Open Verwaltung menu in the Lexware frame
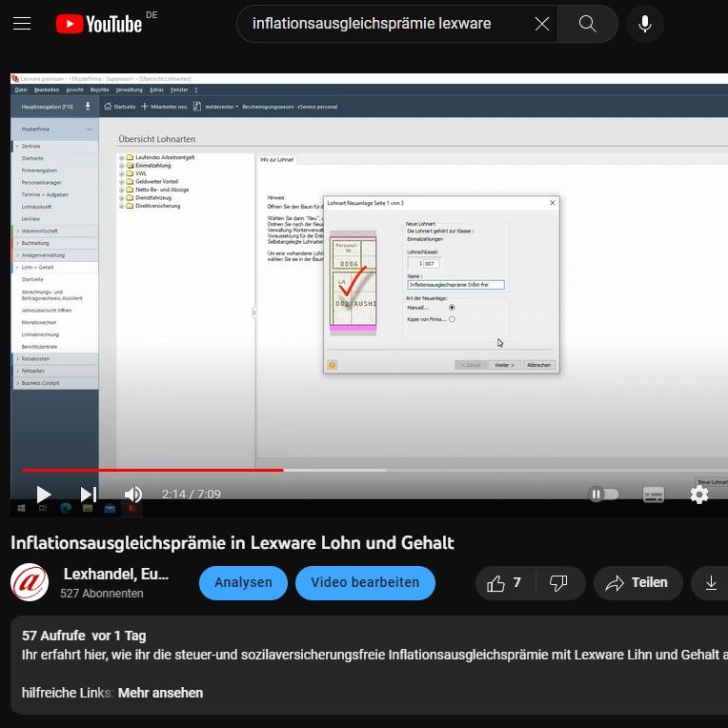Image resolution: width=728 pixels, height=728 pixels. [x=129, y=90]
